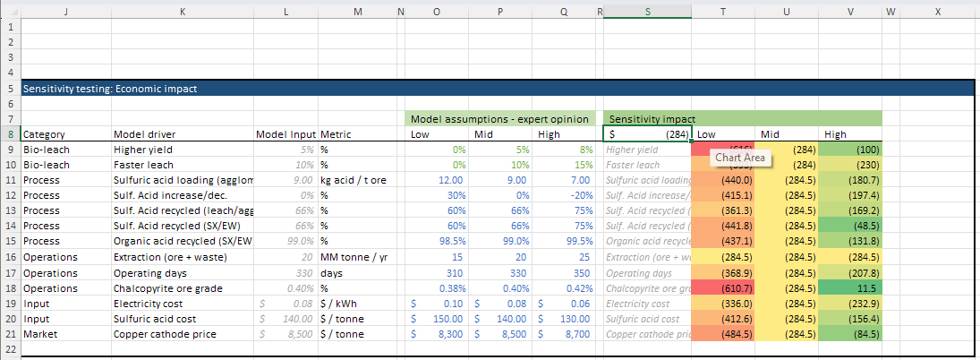This screenshot has height=360, width=980.
Task: Select the row 5 header
Action: (10, 89)
